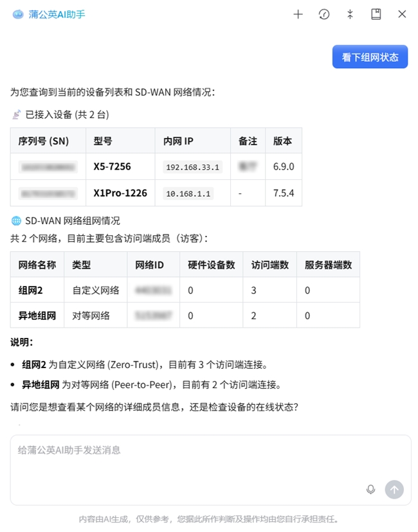Click the 蒲公英AI助手 cloud logo
Screen dimensions: 418x532
18,14
